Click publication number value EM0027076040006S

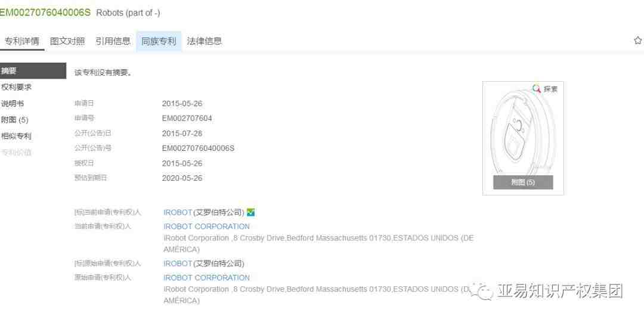[198, 148]
